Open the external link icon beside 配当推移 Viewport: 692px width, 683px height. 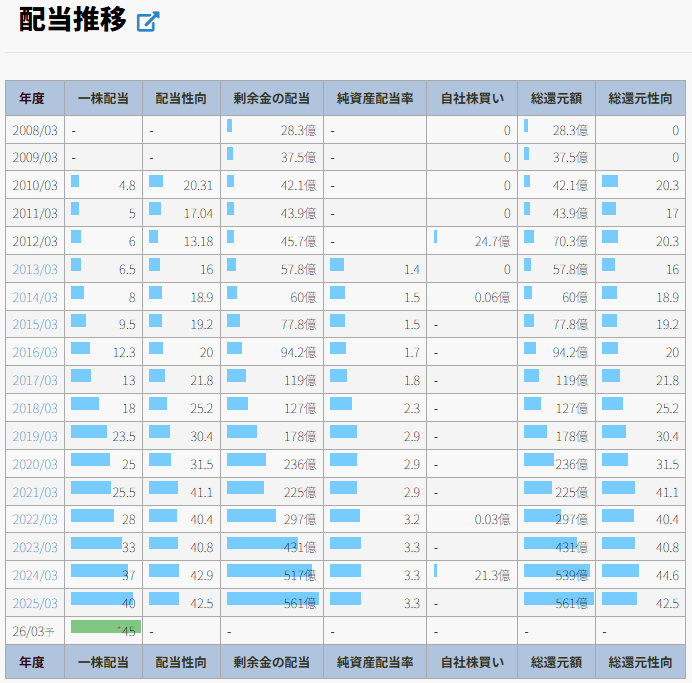[148, 22]
